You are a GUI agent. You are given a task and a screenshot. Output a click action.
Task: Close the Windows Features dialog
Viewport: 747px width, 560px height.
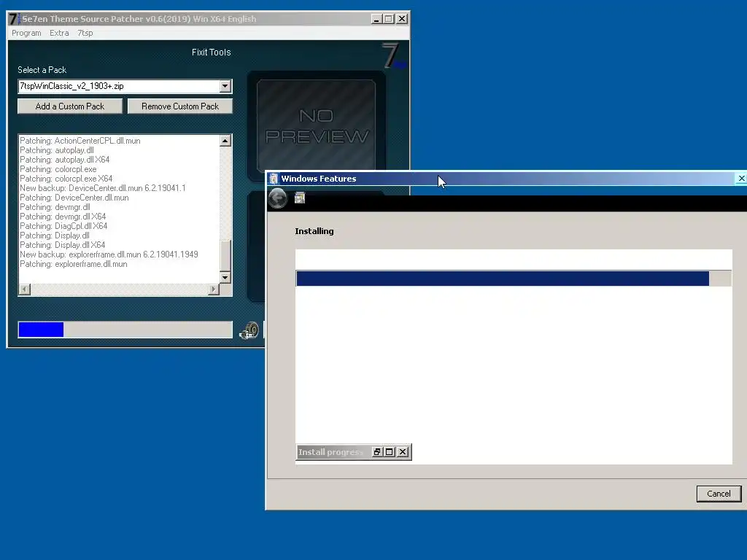click(741, 179)
